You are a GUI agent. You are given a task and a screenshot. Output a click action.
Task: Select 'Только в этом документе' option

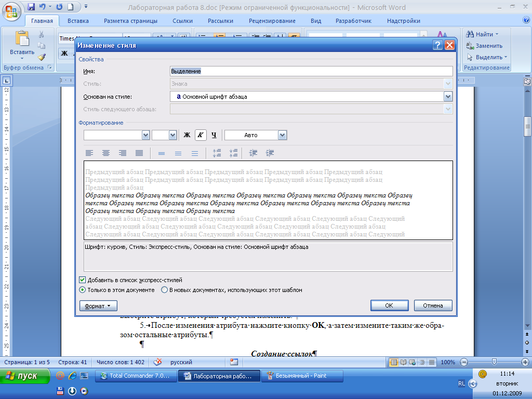(82, 290)
